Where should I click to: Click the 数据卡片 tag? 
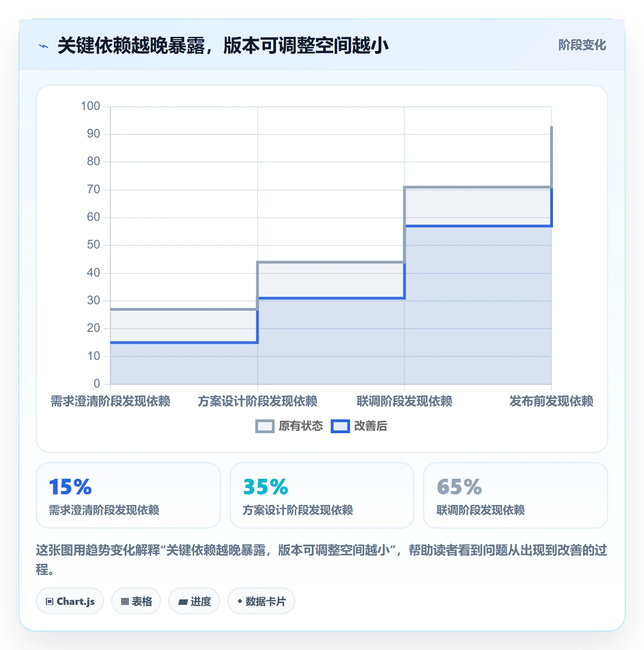(261, 601)
